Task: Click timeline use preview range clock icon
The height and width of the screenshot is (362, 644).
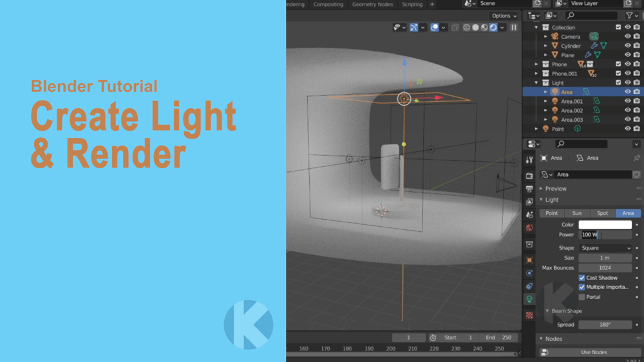Action: click(x=433, y=338)
